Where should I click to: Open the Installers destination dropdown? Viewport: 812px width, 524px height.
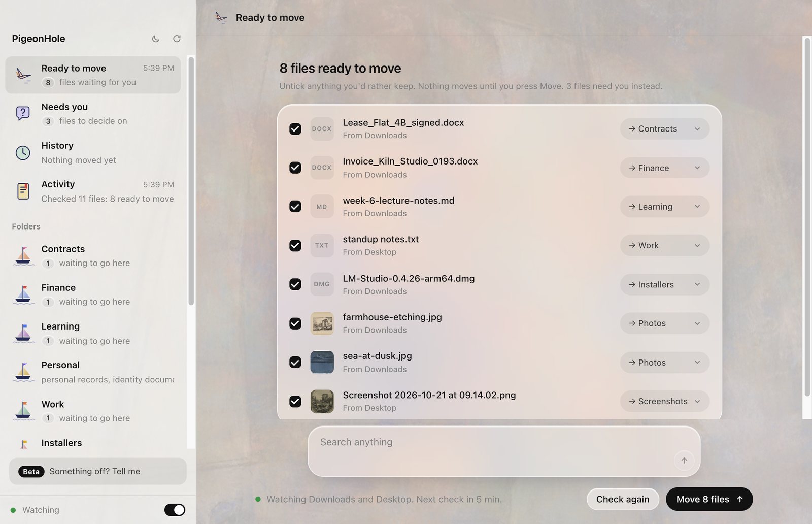pyautogui.click(x=664, y=285)
